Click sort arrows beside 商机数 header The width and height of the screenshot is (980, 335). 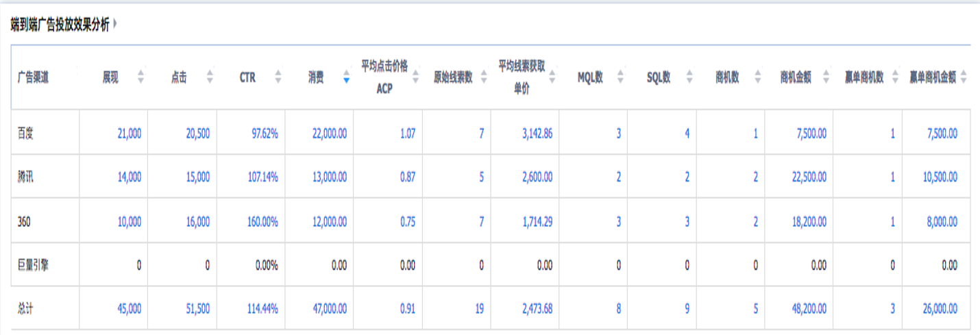[758, 77]
